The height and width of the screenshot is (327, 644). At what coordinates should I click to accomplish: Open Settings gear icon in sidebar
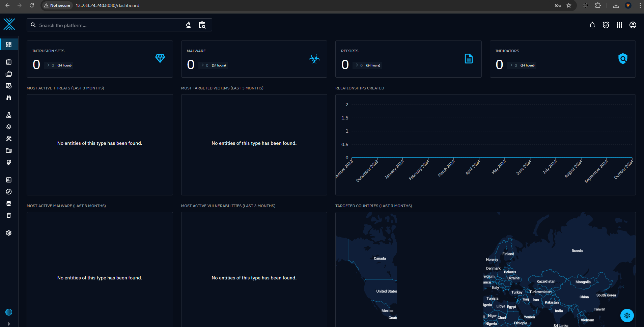pos(9,233)
